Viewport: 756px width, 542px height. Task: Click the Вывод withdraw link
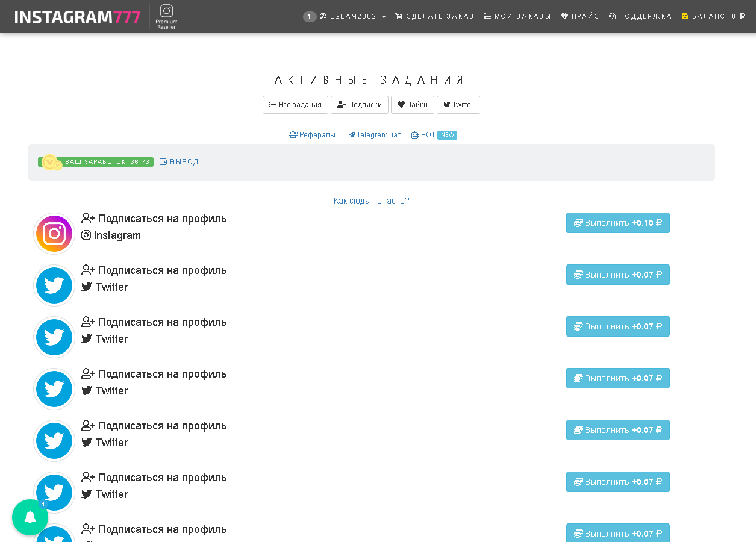[179, 162]
